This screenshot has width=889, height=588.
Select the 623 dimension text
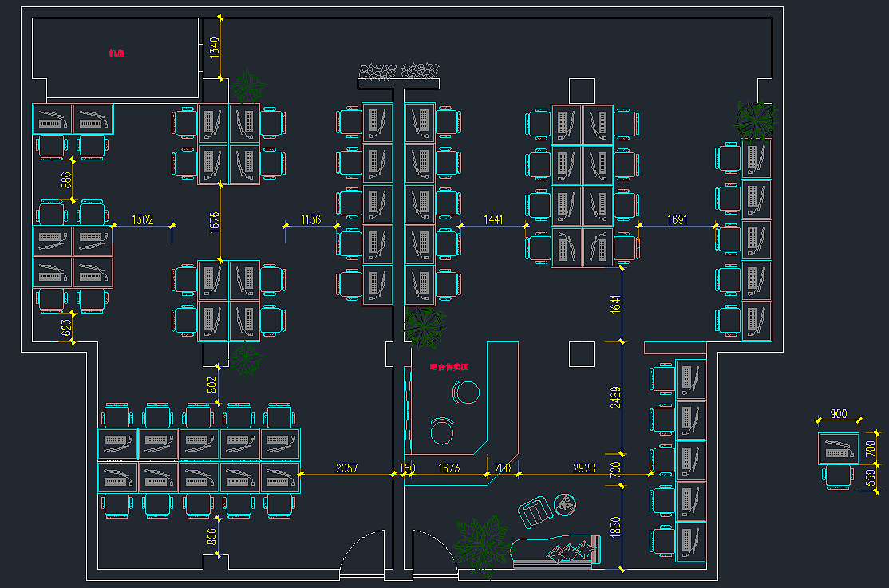[x=66, y=327]
